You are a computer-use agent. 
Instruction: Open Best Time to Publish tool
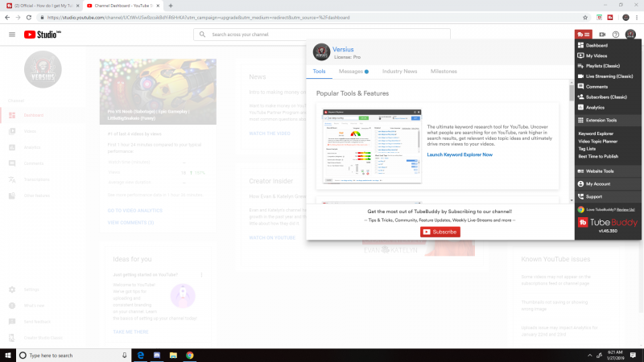(598, 157)
